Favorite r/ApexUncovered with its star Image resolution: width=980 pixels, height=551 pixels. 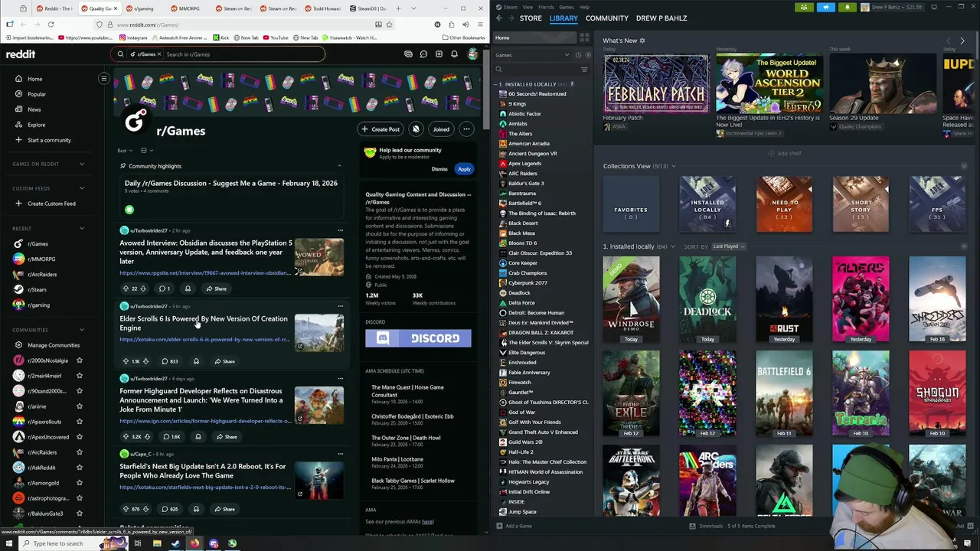click(79, 437)
